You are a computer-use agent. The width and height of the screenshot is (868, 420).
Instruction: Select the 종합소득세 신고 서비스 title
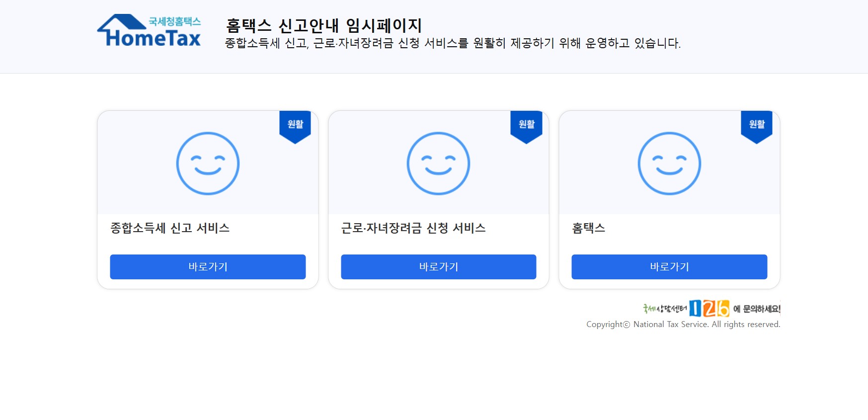pos(170,229)
